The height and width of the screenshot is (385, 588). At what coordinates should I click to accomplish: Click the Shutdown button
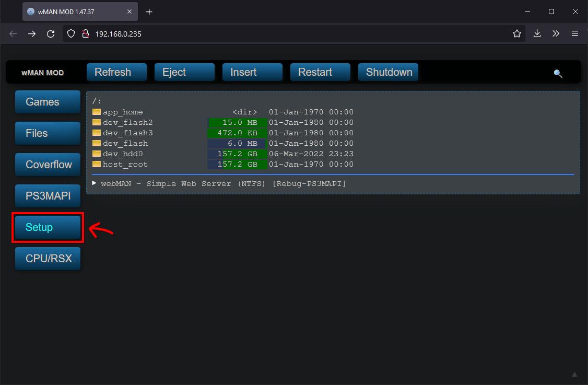(x=388, y=72)
